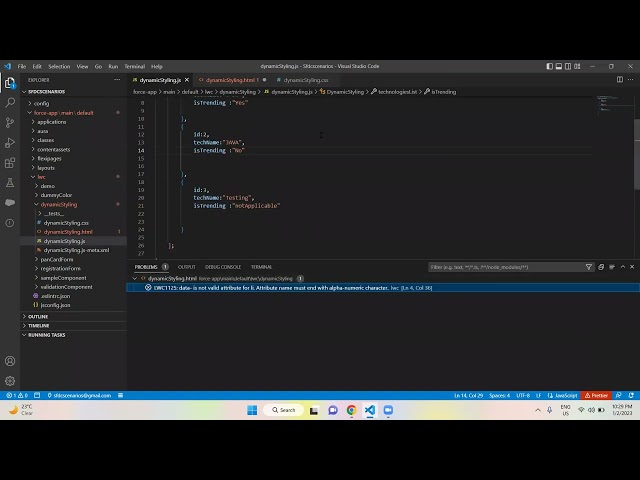Open Zoom from the taskbar

coord(388,410)
